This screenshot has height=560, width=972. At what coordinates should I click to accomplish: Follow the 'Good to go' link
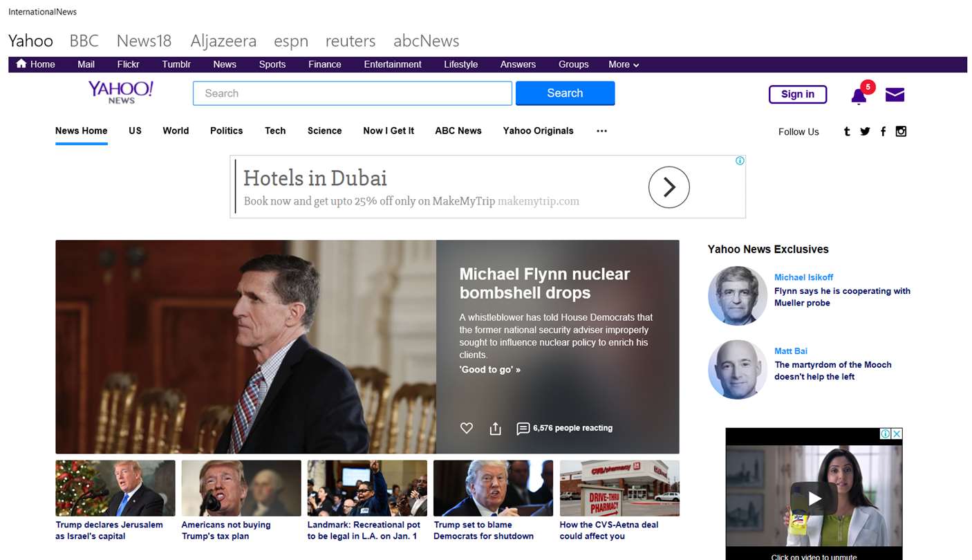coord(490,370)
